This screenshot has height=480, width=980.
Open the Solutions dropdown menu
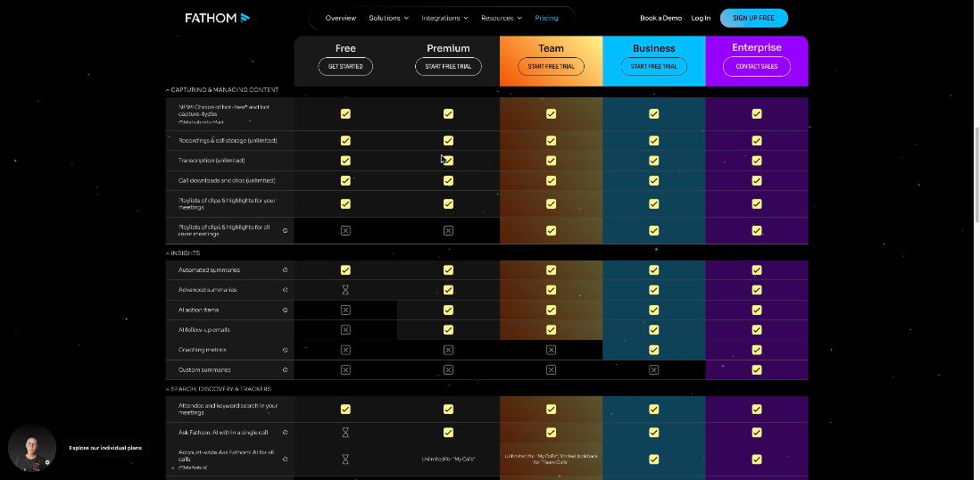coord(389,18)
